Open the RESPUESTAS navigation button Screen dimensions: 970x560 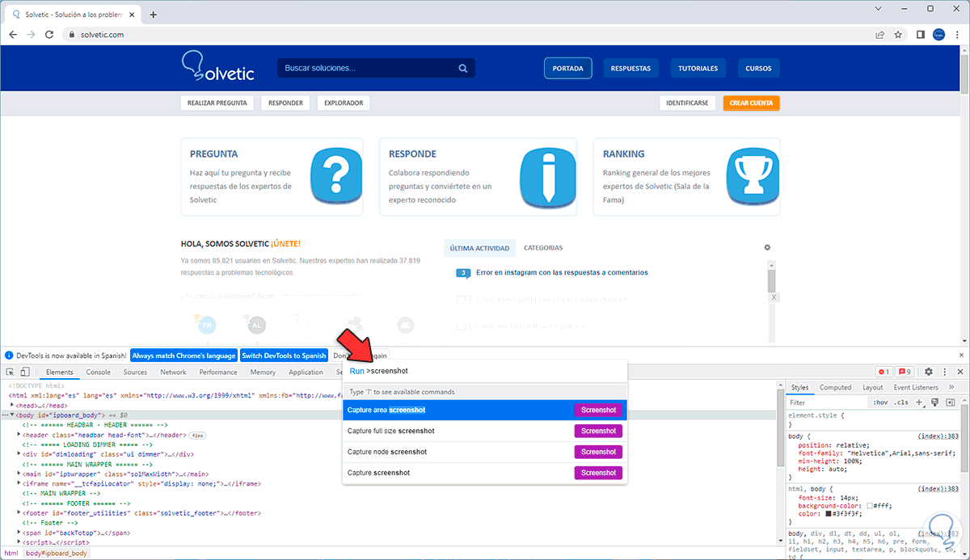click(630, 69)
